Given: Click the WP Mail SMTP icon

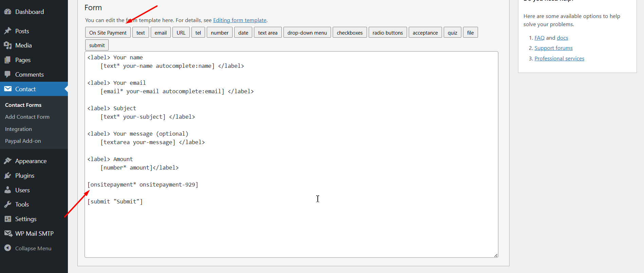Looking at the screenshot, I should (8, 233).
